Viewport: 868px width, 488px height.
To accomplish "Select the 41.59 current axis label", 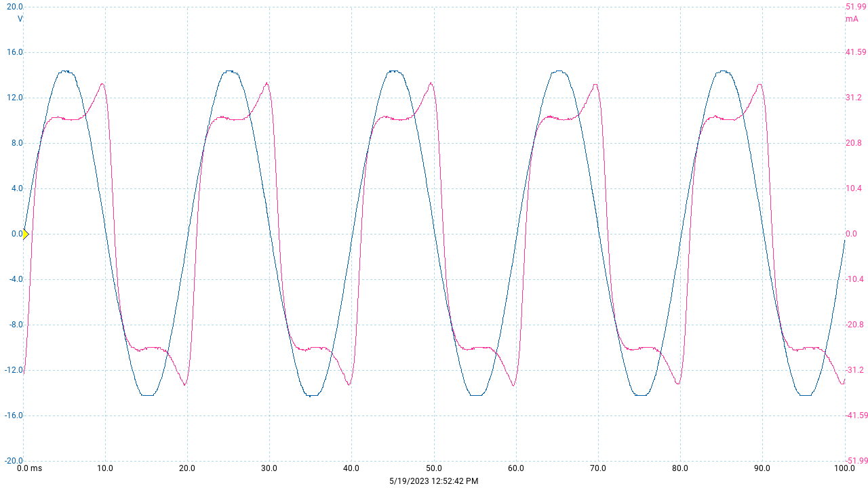I will (856, 52).
